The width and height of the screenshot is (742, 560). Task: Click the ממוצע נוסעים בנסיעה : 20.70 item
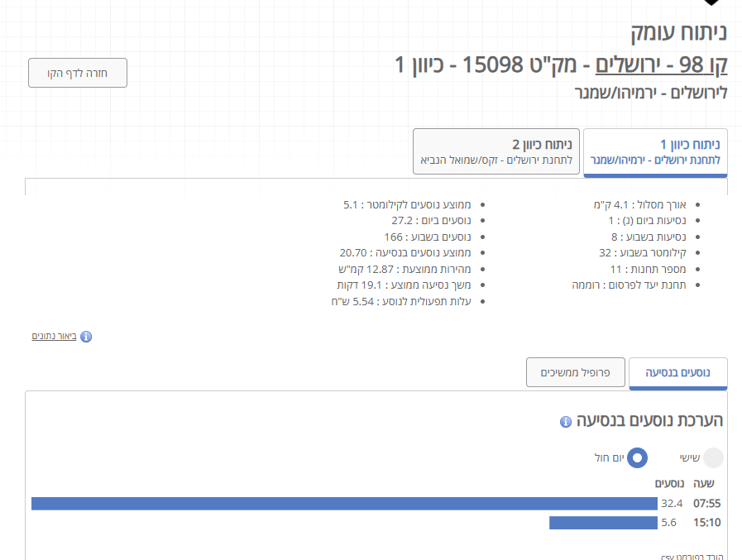tap(405, 253)
